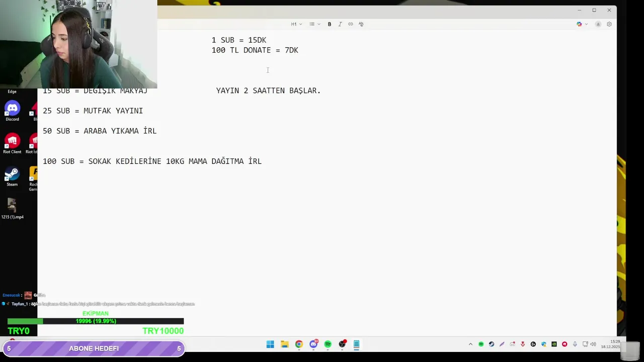Apply italic formatting in Notepad toolbar
The width and height of the screenshot is (644, 362).
[x=340, y=24]
